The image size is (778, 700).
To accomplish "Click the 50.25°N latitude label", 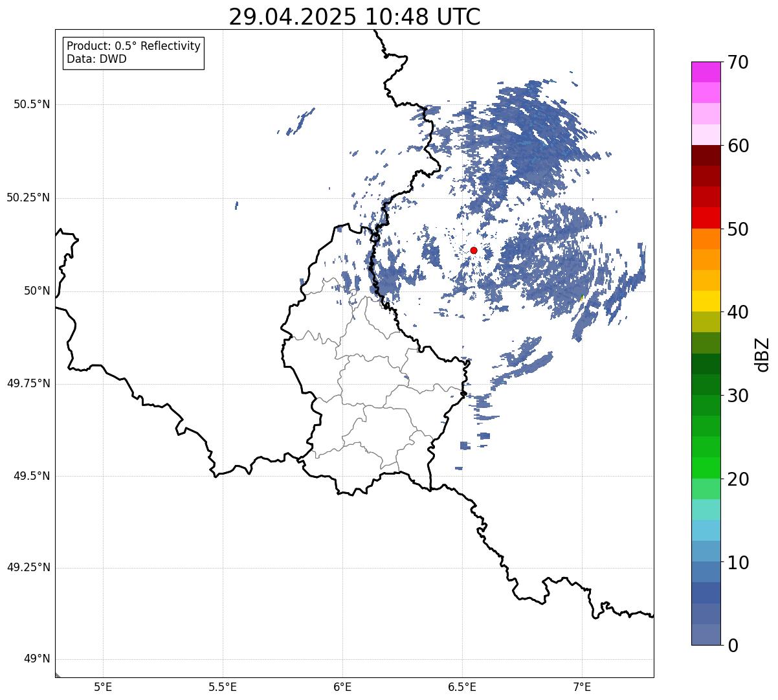I will pos(28,198).
